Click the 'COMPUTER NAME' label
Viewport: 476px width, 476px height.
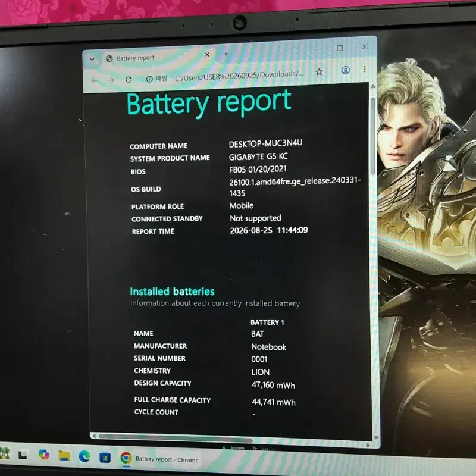(158, 146)
